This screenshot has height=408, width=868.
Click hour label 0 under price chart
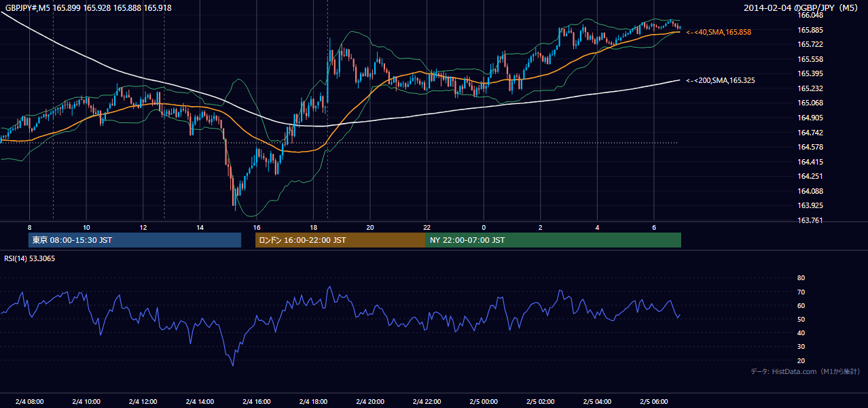click(x=484, y=226)
